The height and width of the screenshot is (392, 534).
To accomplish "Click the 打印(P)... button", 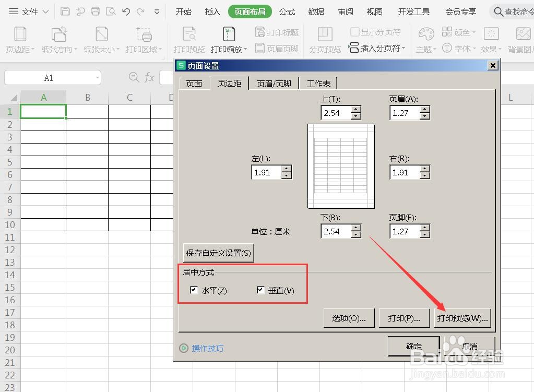I will tap(404, 318).
